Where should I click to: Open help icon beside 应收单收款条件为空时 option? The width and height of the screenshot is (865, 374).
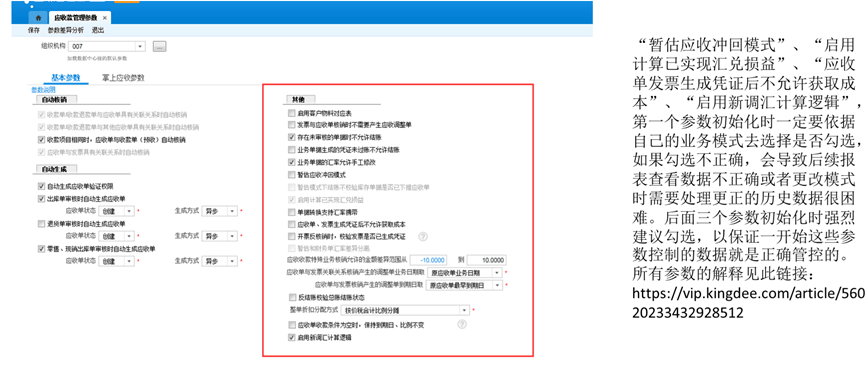click(462, 325)
